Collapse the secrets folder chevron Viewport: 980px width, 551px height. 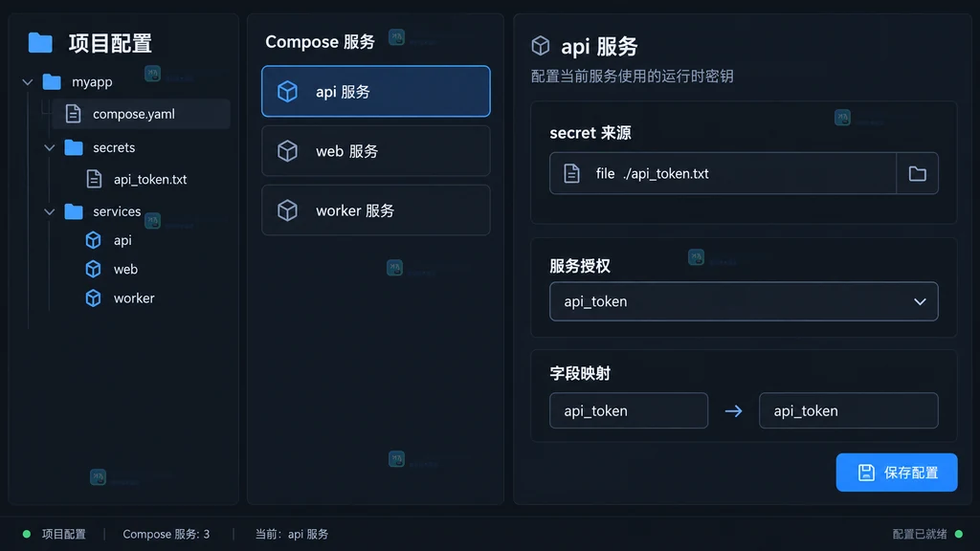point(50,147)
